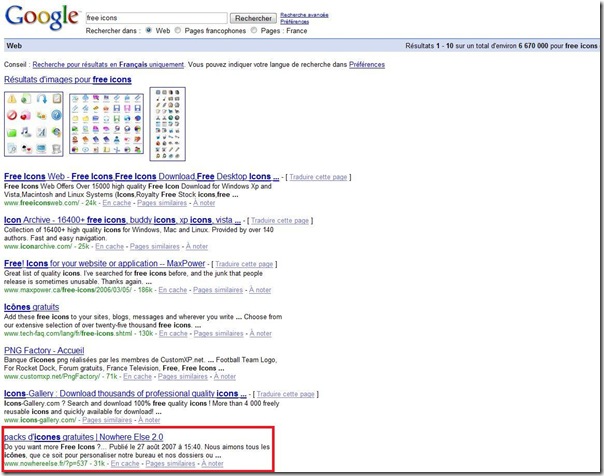Open En cache for nowhereelse.fr result
This screenshot has height=476, width=604.
[125, 464]
